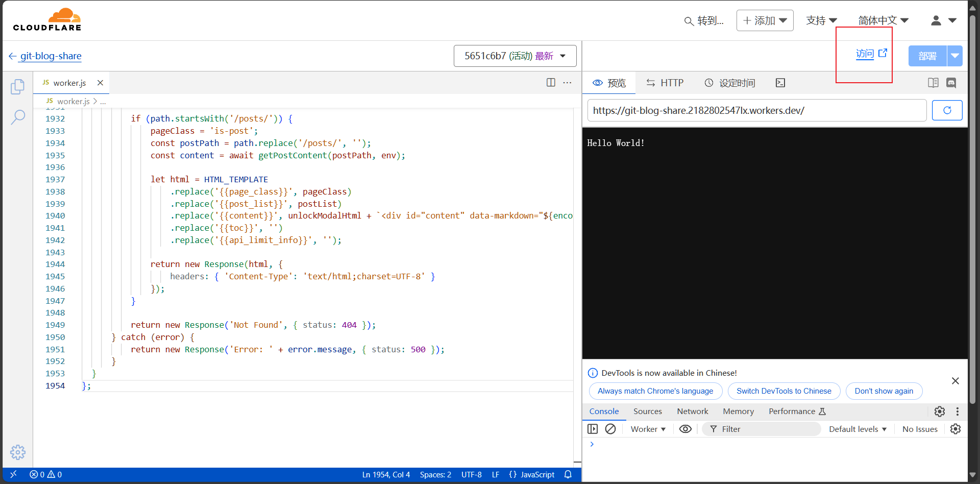Click Don't show again
The height and width of the screenshot is (484, 980).
[x=884, y=391]
